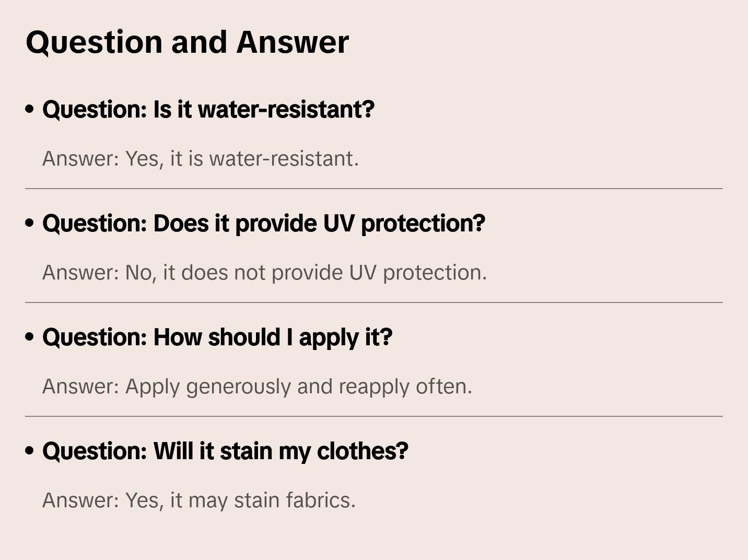Click the bullet beside the UV protection question
Screen dimensions: 748x560
(x=30, y=223)
